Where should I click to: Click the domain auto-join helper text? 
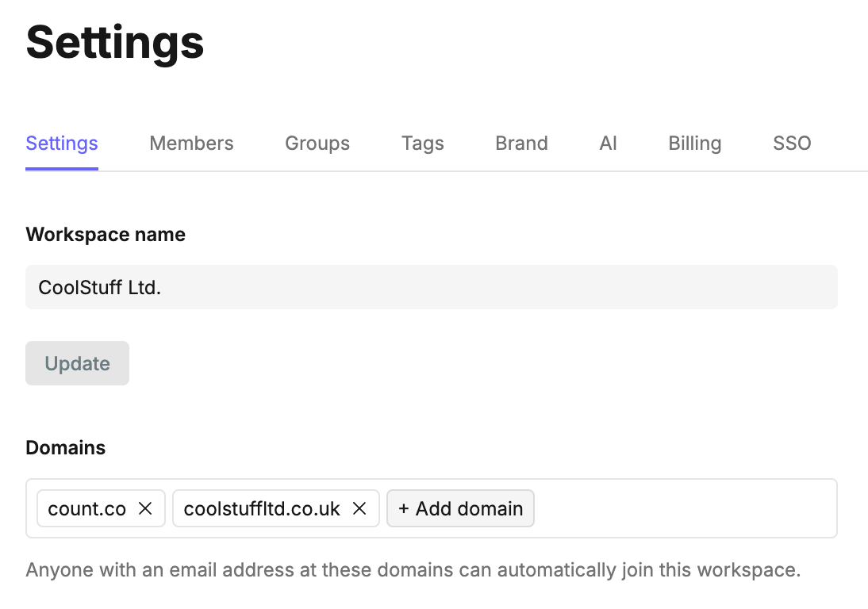(413, 570)
